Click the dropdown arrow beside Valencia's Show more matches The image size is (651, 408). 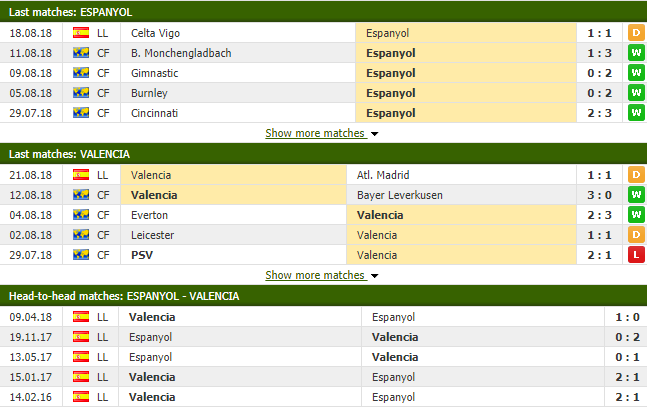point(374,276)
